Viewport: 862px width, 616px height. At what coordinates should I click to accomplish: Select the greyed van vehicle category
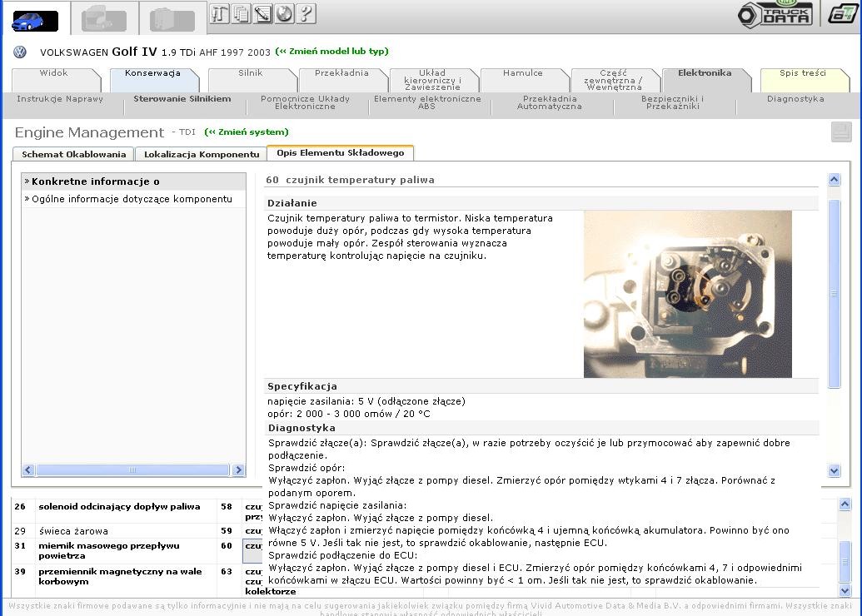coord(172,20)
